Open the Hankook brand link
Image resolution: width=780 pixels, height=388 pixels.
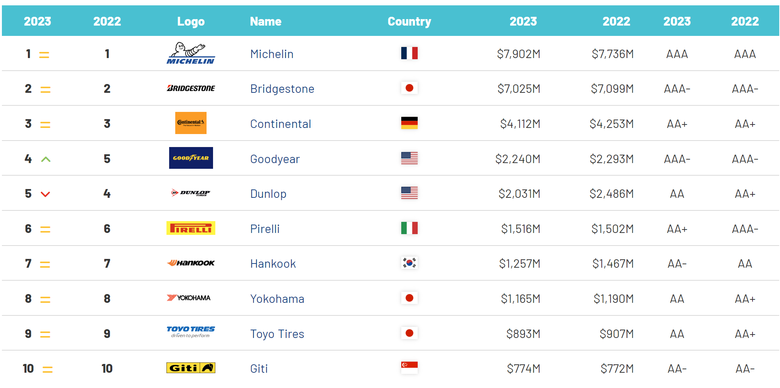(x=273, y=264)
